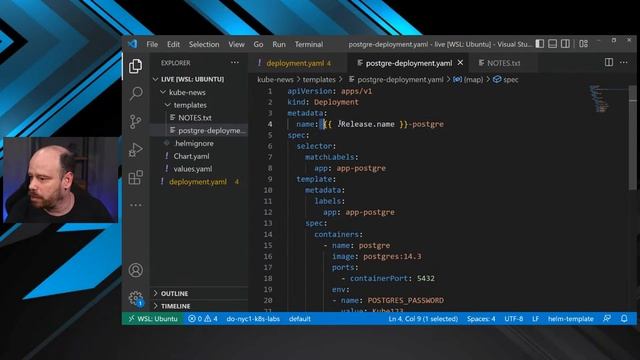Click do-nyc1-k8s-labs cluster status item

[x=253, y=319]
